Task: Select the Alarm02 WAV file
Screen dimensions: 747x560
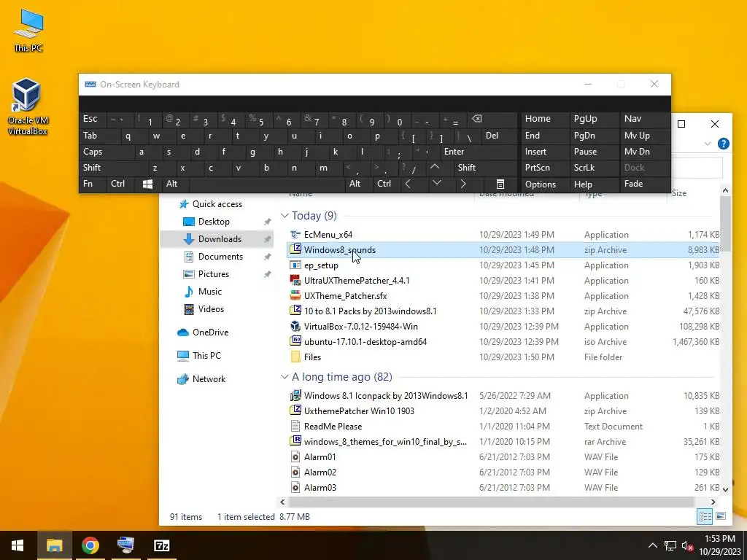Action: (503, 472)
